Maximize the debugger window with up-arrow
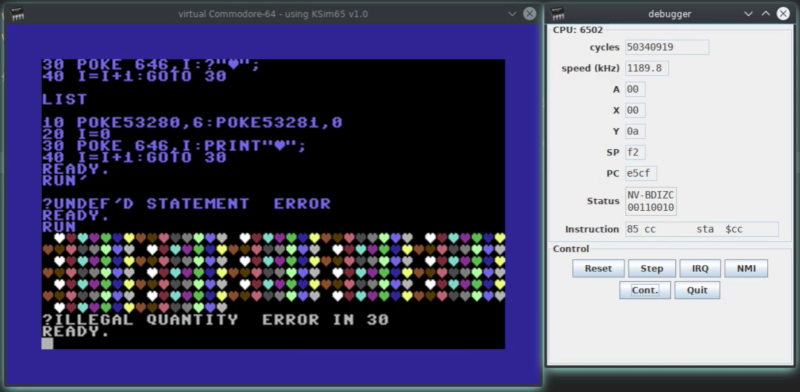The image size is (800, 392). point(766,14)
